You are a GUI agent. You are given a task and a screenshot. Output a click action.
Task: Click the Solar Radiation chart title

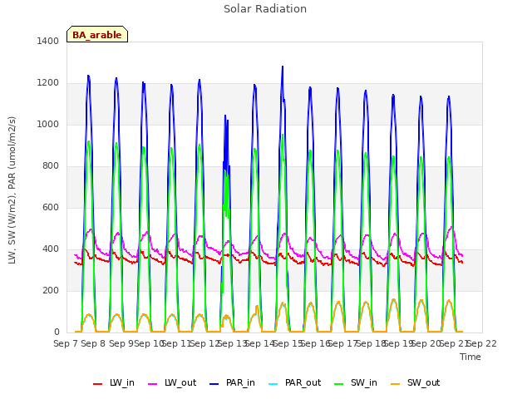point(265,9)
